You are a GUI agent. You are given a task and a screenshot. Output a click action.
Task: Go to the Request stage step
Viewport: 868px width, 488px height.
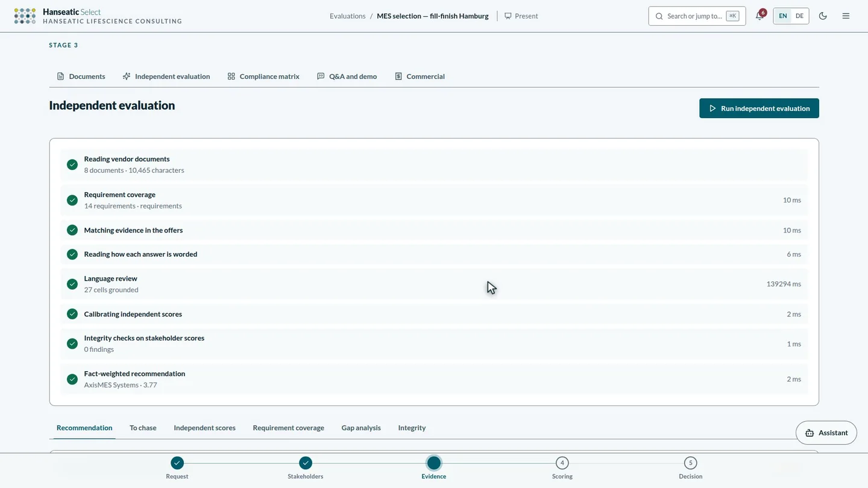click(177, 468)
